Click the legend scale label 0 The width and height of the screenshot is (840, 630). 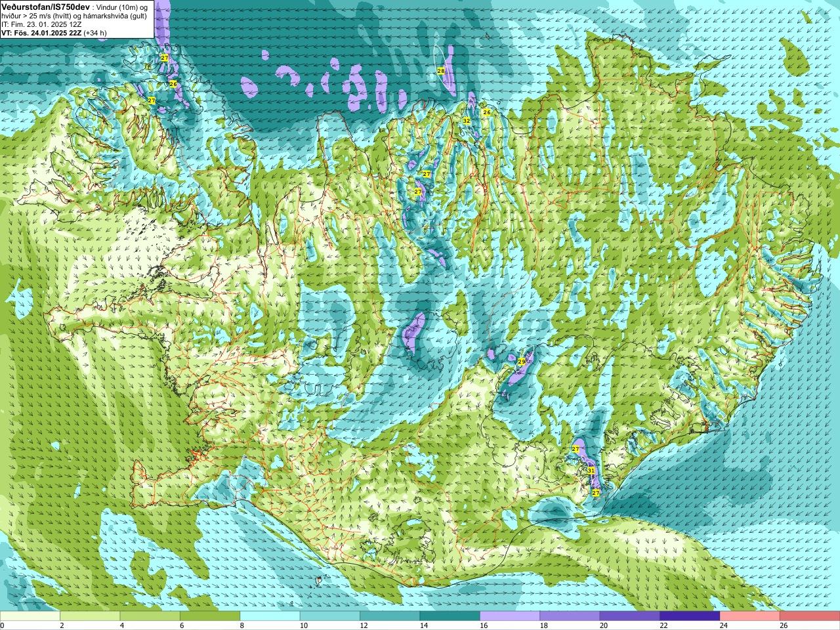(x=3, y=626)
